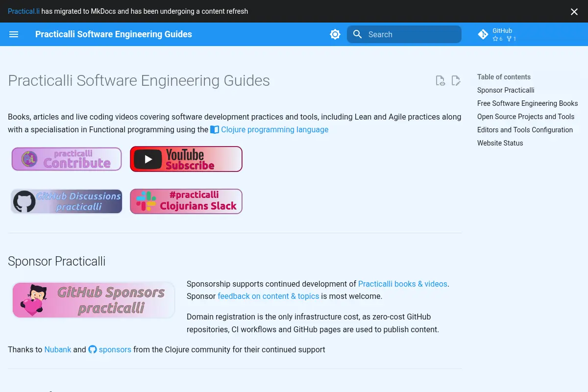Visit the Nubank link
The image size is (588, 392).
tap(58, 349)
